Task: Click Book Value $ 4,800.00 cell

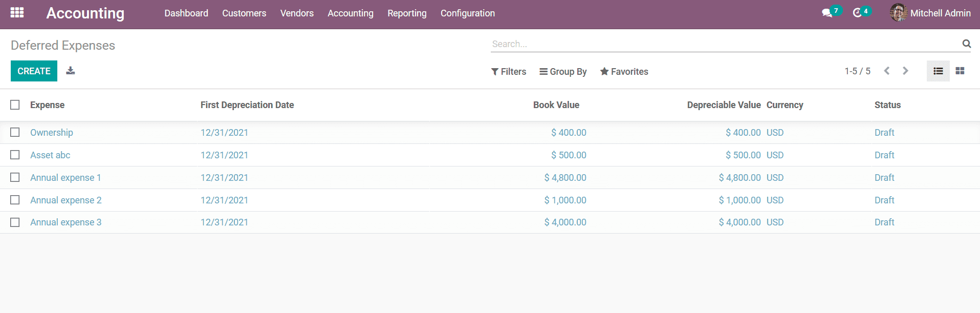Action: [565, 178]
